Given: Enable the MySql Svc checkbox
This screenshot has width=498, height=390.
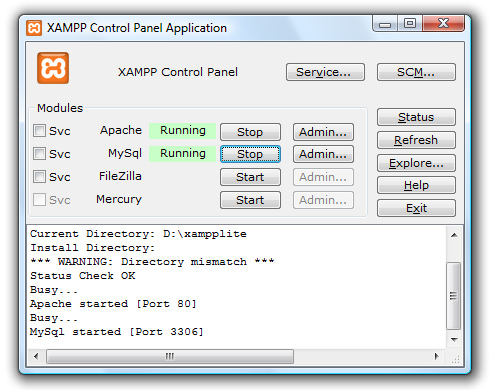Looking at the screenshot, I should 39,154.
